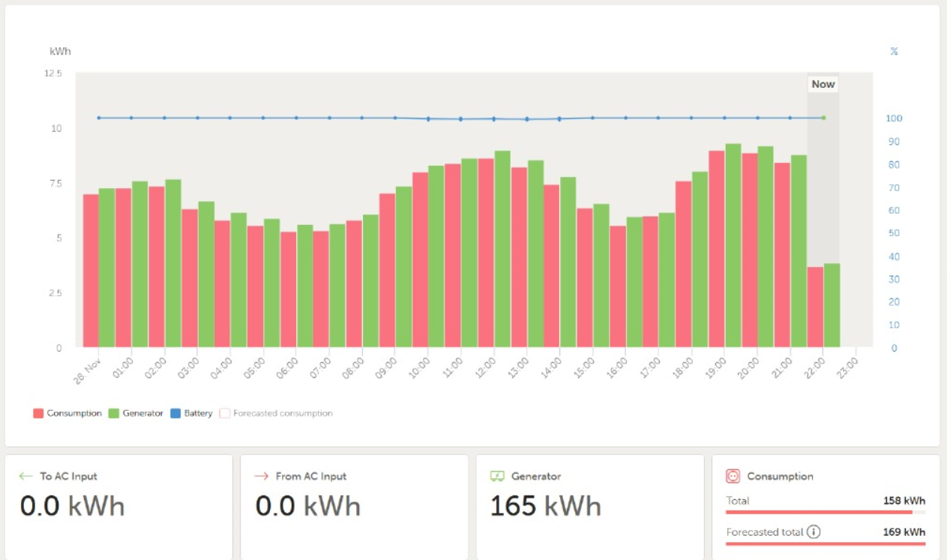Click the green Generator bar at 19:00
Screen dimensions: 947x560
pos(733,246)
